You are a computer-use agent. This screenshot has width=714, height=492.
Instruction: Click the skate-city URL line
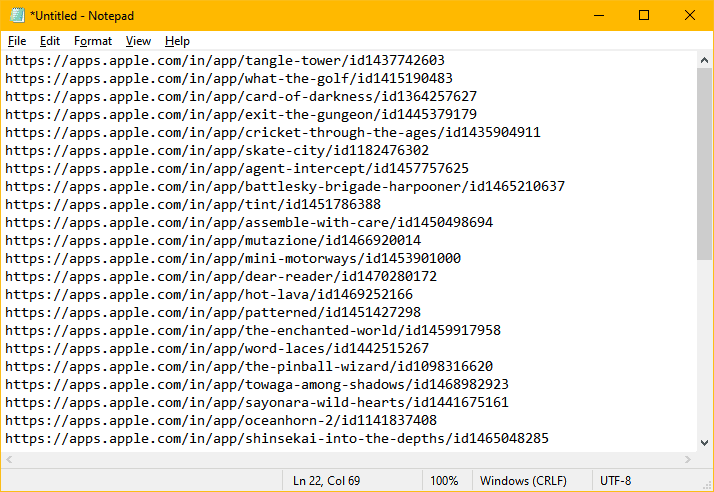pyautogui.click(x=217, y=150)
